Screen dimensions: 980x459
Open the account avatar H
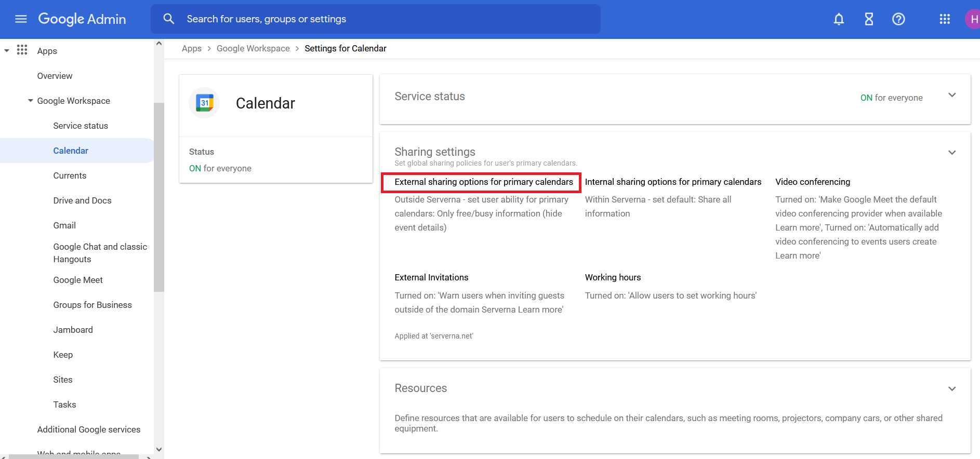pos(972,19)
